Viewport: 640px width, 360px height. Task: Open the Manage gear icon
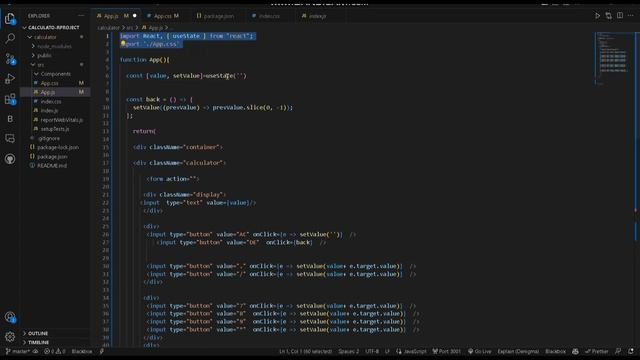[x=10, y=336]
